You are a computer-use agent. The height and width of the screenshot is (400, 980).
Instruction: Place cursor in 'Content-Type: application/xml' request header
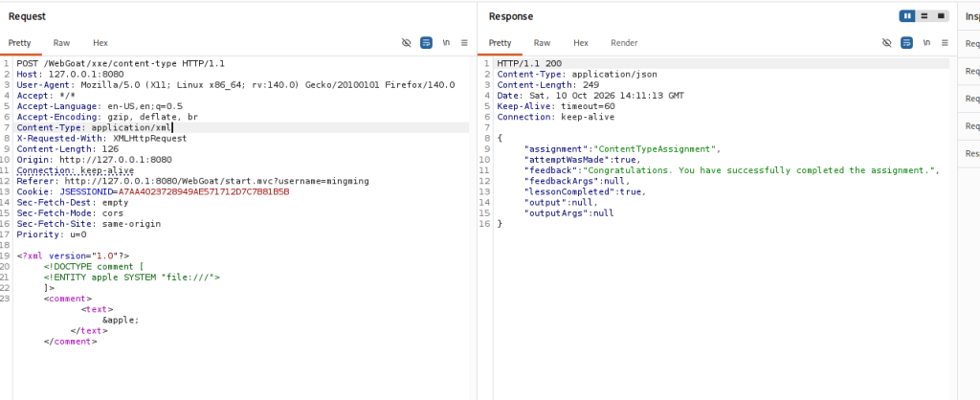point(94,127)
